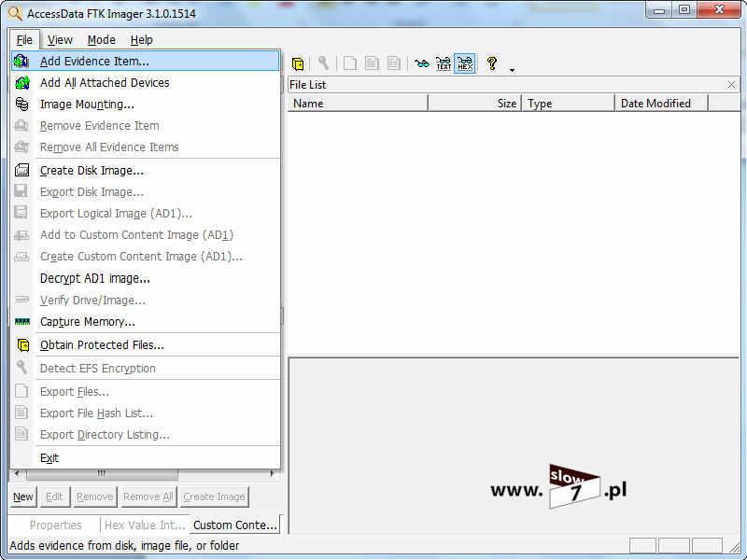Screen dimensions: 747x560
Task: Switch to Hex Value Interpreter tab
Action: (x=145, y=525)
